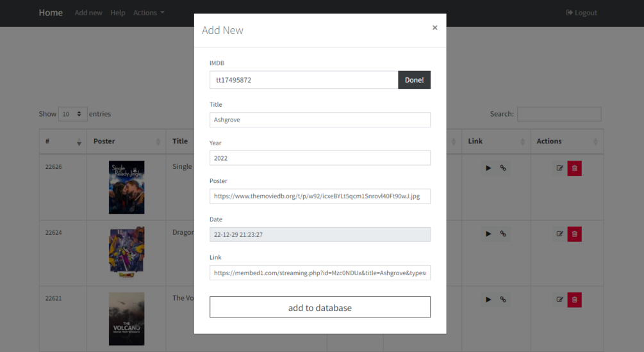Click the Home brand link

[x=51, y=13]
